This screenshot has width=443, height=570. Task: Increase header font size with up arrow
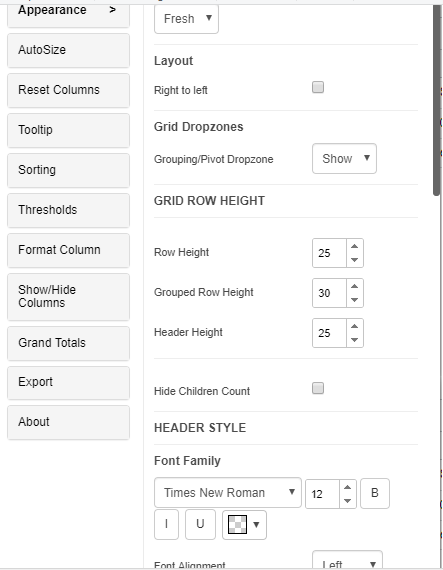pyautogui.click(x=347, y=487)
